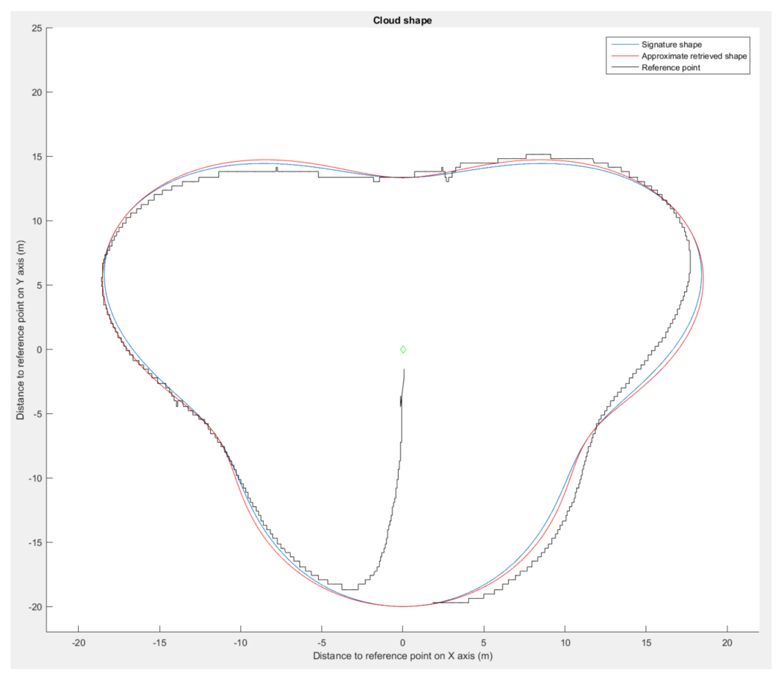Image resolution: width=784 pixels, height=681 pixels.
Task: Select the 'Signature shape' legend label
Action: pyautogui.click(x=671, y=44)
